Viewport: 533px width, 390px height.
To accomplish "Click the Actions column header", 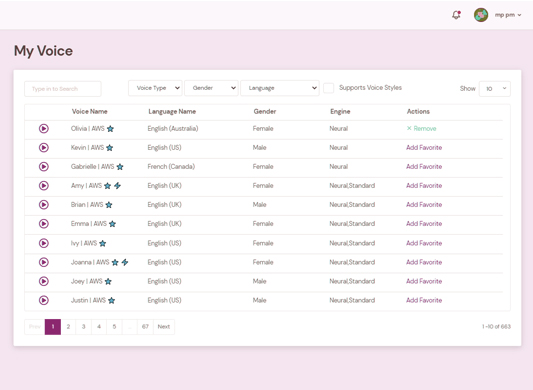I will coord(418,112).
